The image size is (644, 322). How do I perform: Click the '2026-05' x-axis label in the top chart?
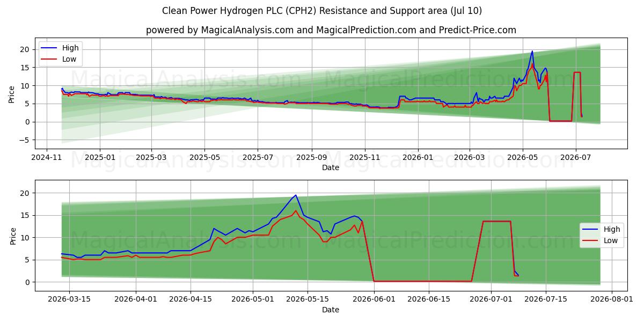coord(523,158)
